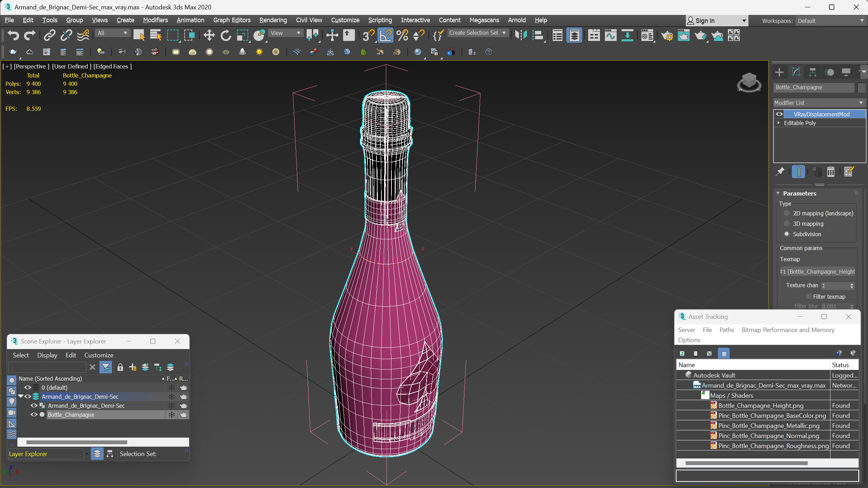868x488 pixels.
Task: Click the Scene Explorer search field
Action: [47, 367]
